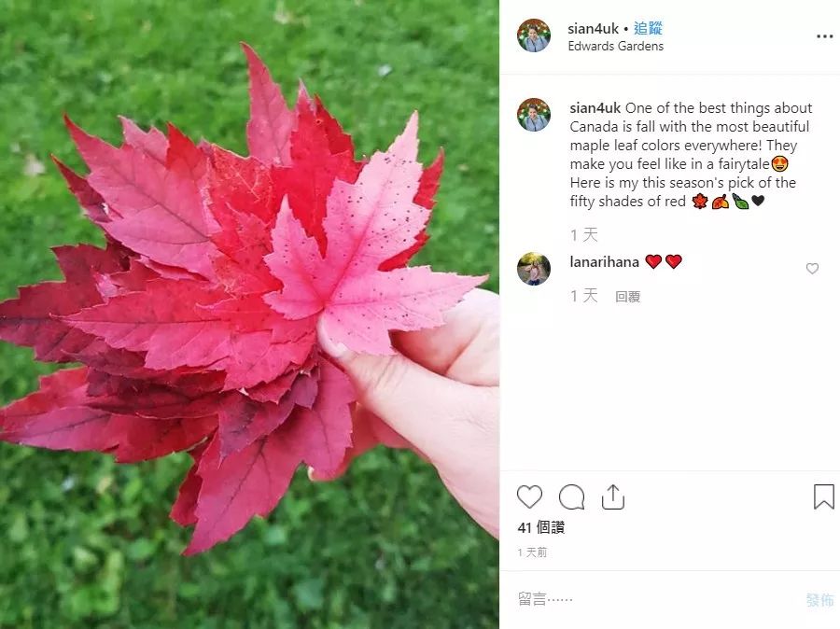Viewport: 840px width, 629px height.
Task: Open the 1 天前 post timestamp
Action: point(532,552)
